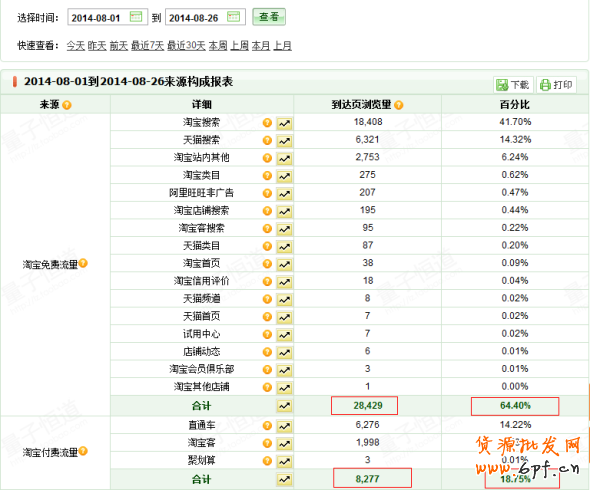This screenshot has height=490, width=590.
Task: Show trend chart for 淘宝站内其他
Action: [x=284, y=158]
